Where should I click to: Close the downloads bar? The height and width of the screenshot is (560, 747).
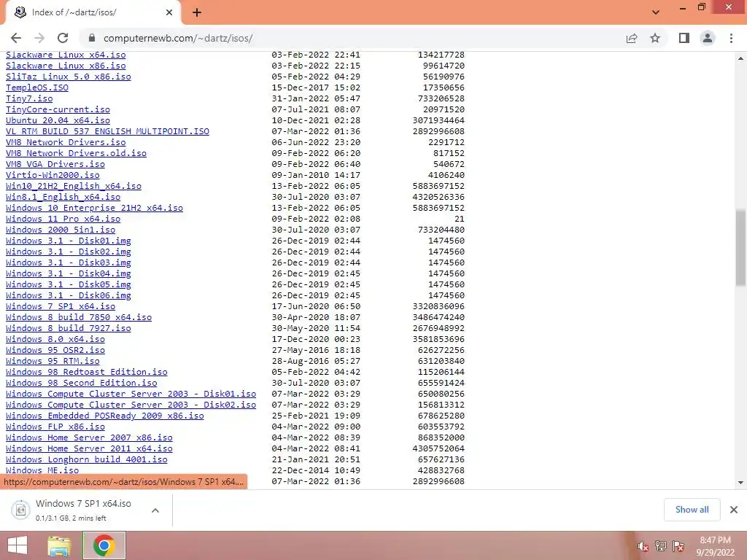pos(734,510)
